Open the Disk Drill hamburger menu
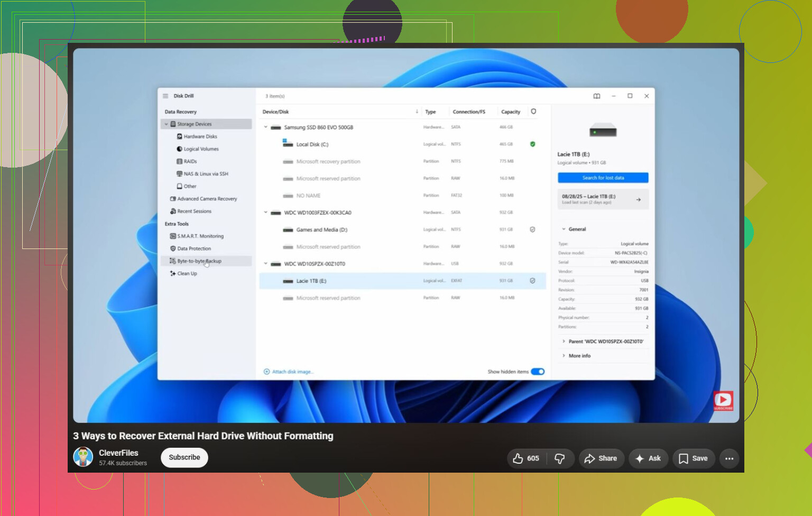812x516 pixels. point(165,96)
